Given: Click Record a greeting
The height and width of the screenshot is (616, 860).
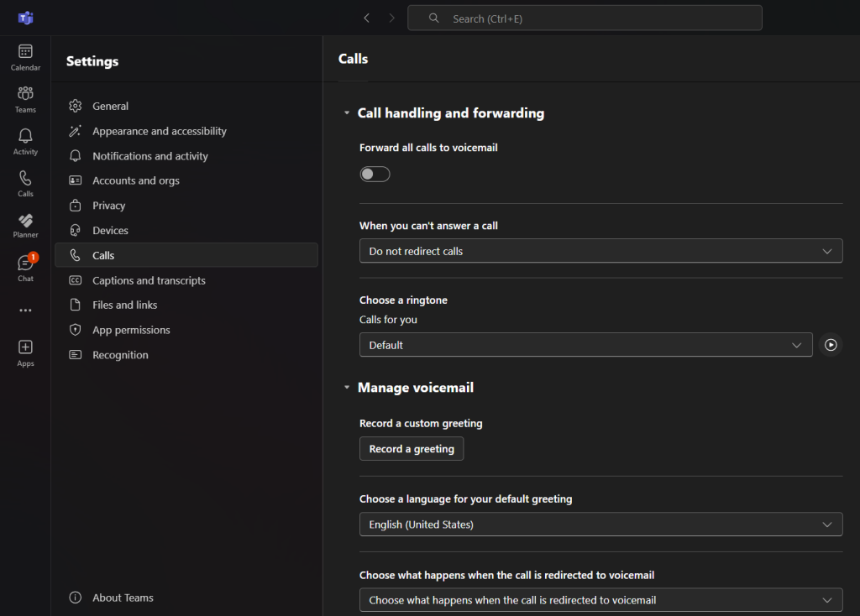Looking at the screenshot, I should point(412,448).
